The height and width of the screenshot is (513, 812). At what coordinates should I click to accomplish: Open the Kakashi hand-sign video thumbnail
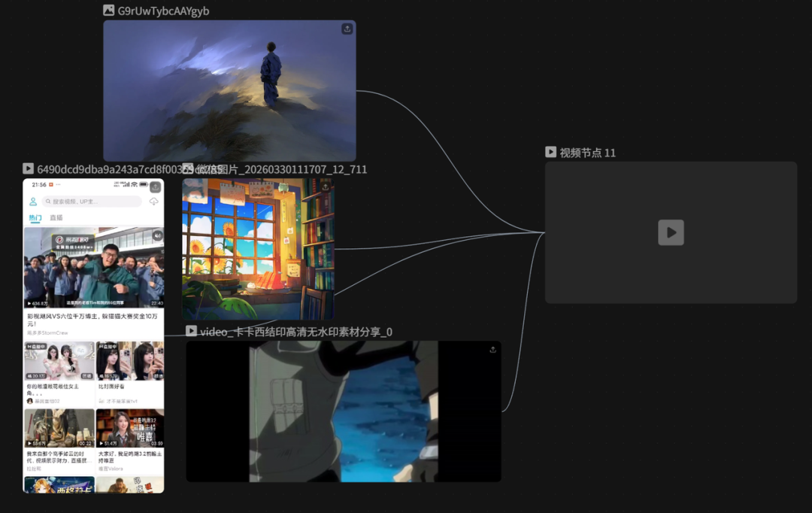tap(344, 411)
